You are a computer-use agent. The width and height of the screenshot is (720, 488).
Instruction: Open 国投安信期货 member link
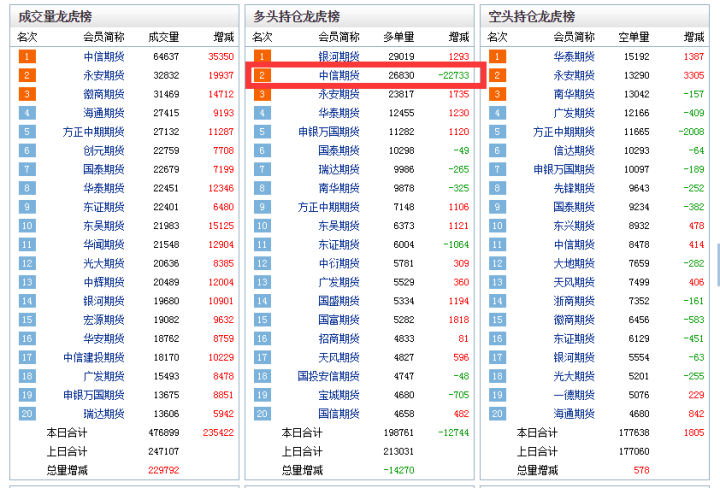tap(329, 376)
